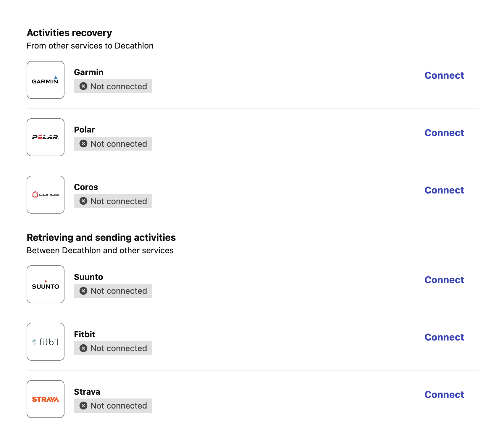This screenshot has width=504, height=426.
Task: Connect the Suunto service
Action: [x=444, y=280]
